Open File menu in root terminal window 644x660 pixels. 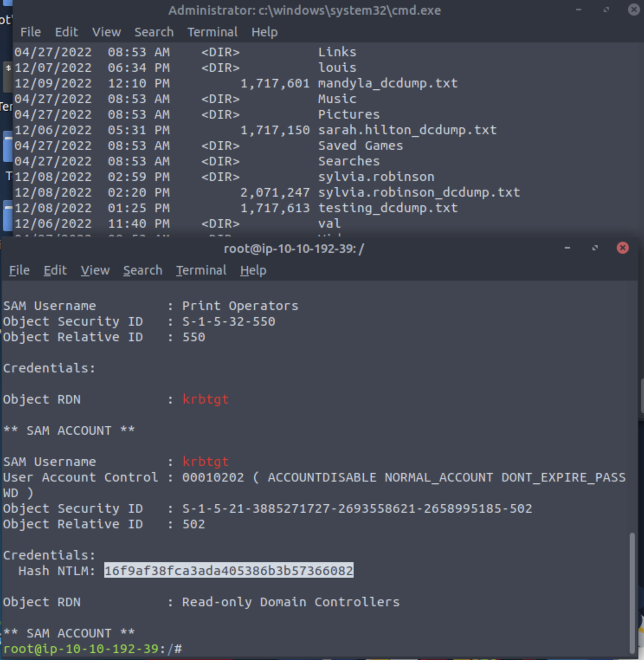coord(19,270)
